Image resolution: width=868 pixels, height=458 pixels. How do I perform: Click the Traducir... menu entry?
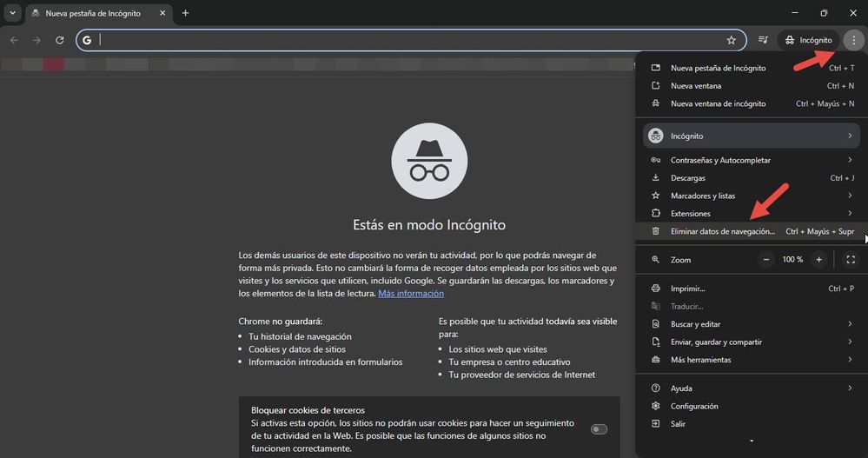(x=752, y=306)
